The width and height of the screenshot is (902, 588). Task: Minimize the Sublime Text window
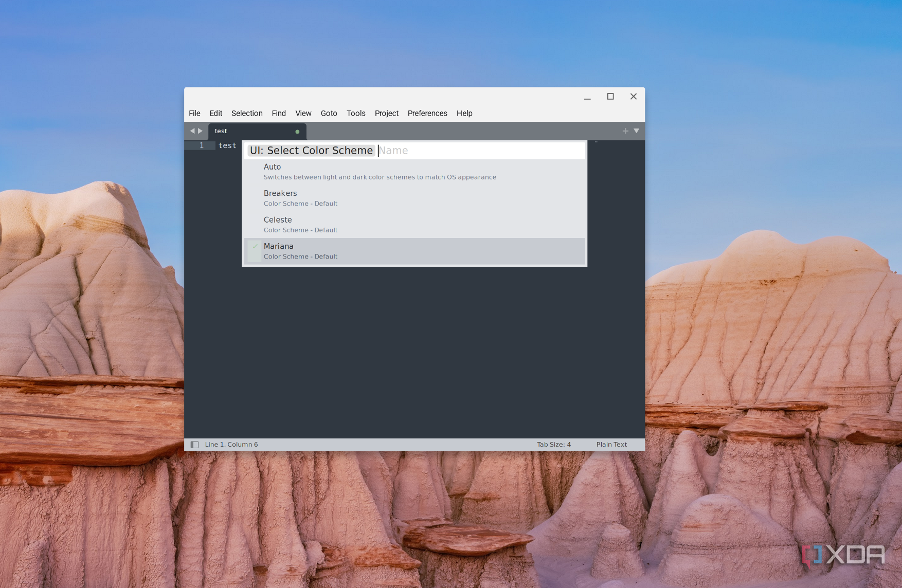(x=587, y=97)
